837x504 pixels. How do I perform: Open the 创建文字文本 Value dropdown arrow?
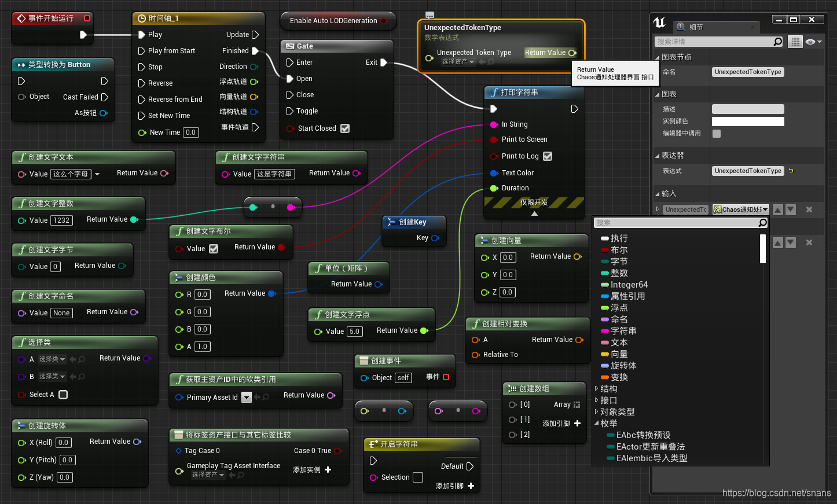tap(97, 174)
